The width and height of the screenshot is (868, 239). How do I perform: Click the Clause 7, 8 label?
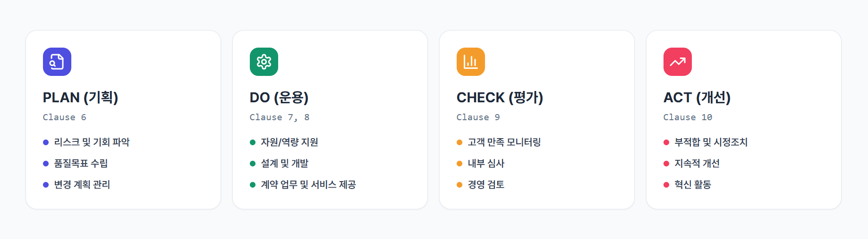click(280, 117)
